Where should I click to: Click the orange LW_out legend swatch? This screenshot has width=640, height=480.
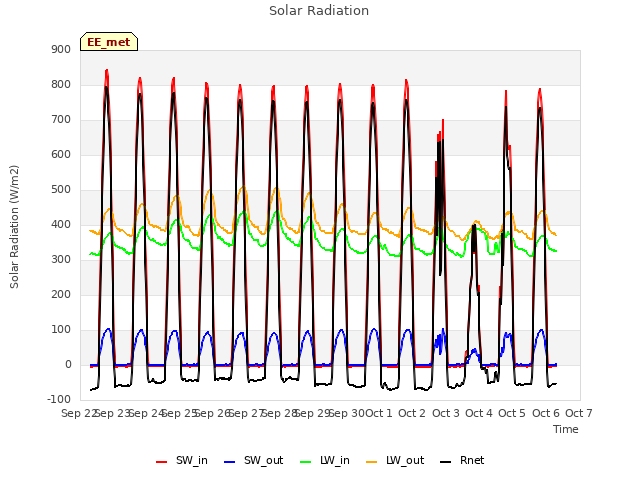pyautogui.click(x=372, y=462)
